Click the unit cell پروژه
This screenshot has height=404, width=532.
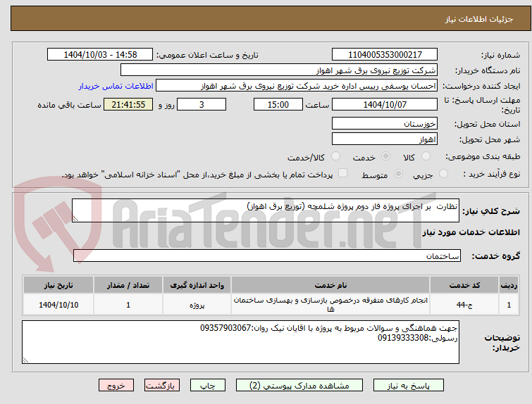coord(197,305)
